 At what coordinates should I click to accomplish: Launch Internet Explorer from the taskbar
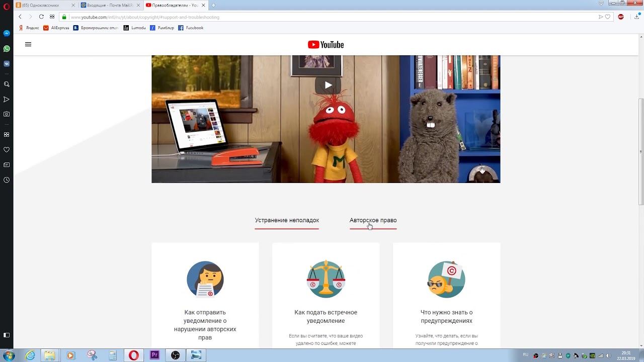30,355
